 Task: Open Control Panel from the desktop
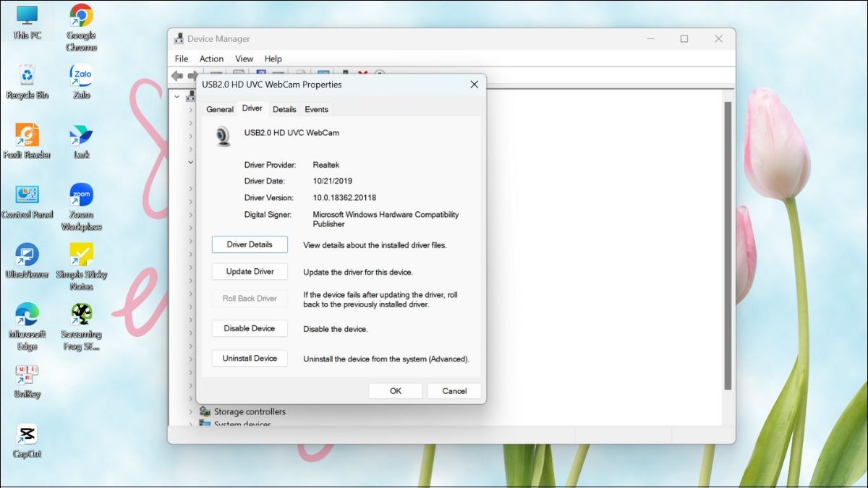point(27,202)
